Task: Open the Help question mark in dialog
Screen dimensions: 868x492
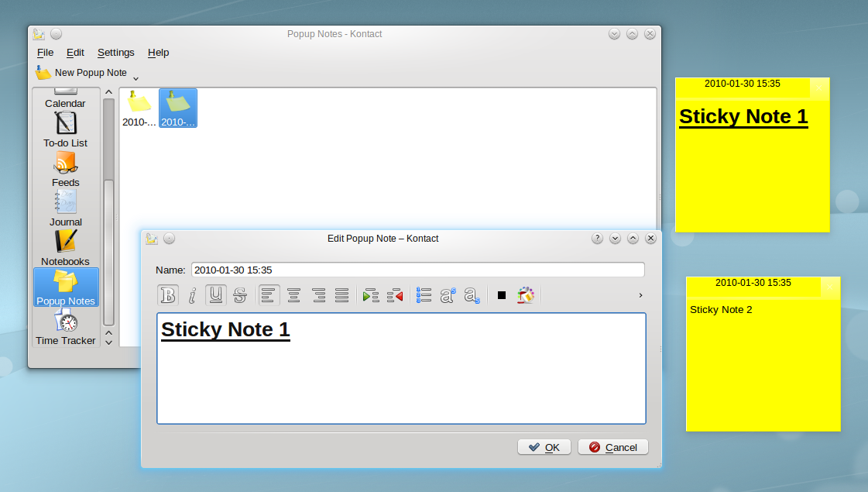Action: tap(597, 238)
